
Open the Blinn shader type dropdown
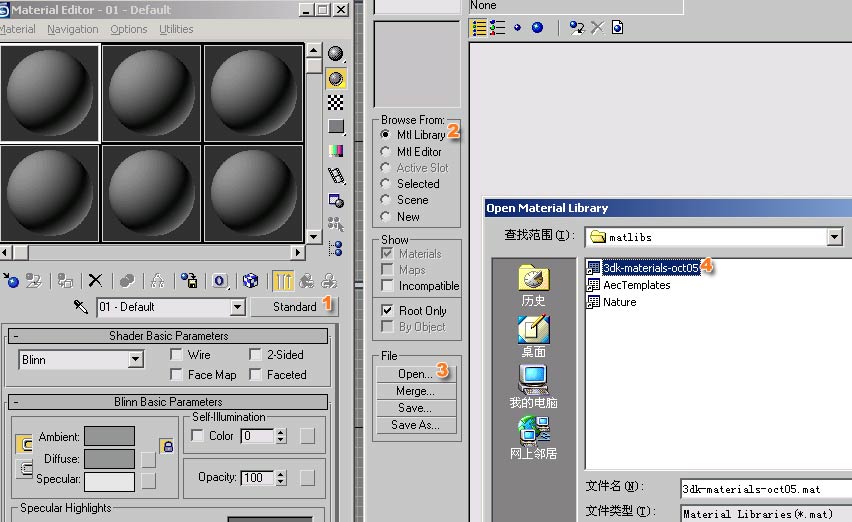135,360
